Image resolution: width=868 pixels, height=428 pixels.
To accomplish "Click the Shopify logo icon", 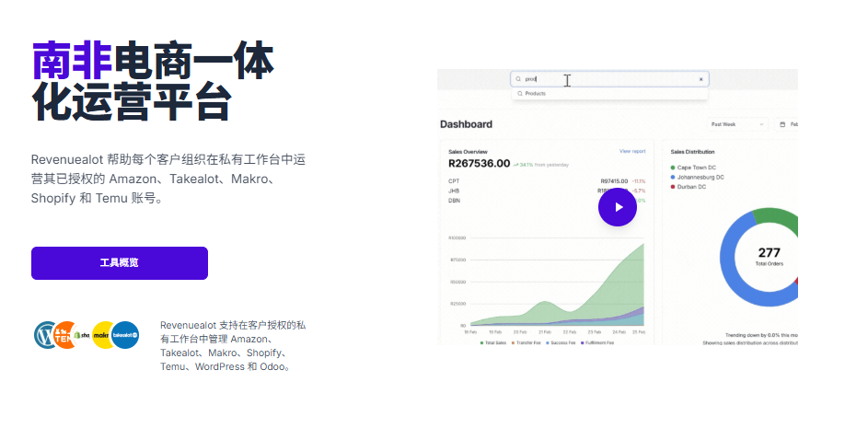I will click(82, 335).
